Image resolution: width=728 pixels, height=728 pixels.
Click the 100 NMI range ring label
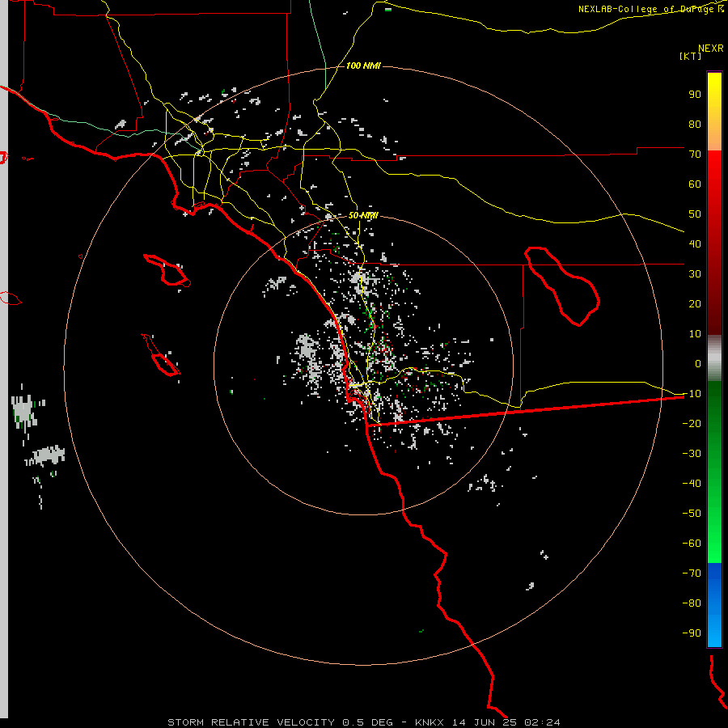(x=363, y=66)
